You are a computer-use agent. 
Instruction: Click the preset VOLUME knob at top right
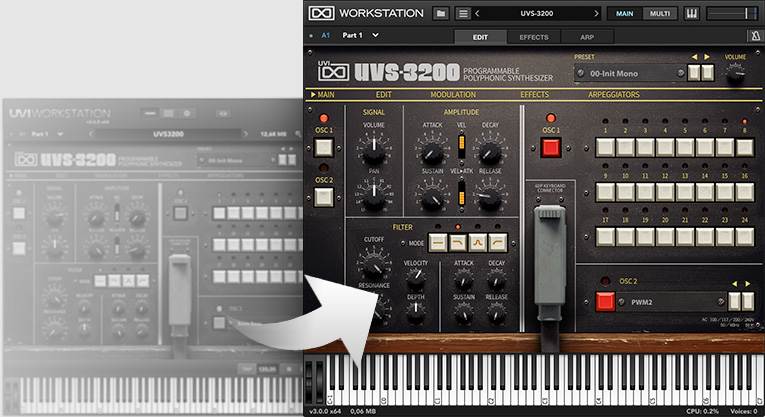tap(735, 74)
